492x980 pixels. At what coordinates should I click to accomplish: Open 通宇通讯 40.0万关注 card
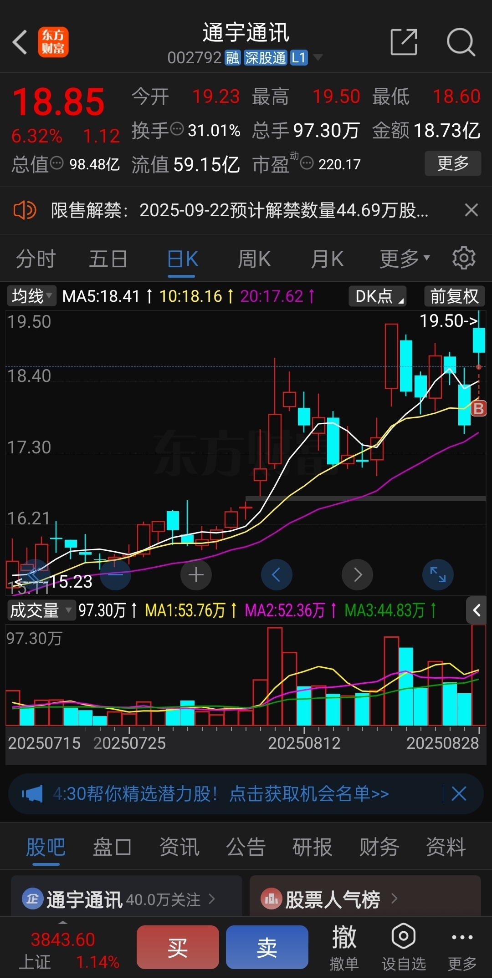pyautogui.click(x=127, y=896)
